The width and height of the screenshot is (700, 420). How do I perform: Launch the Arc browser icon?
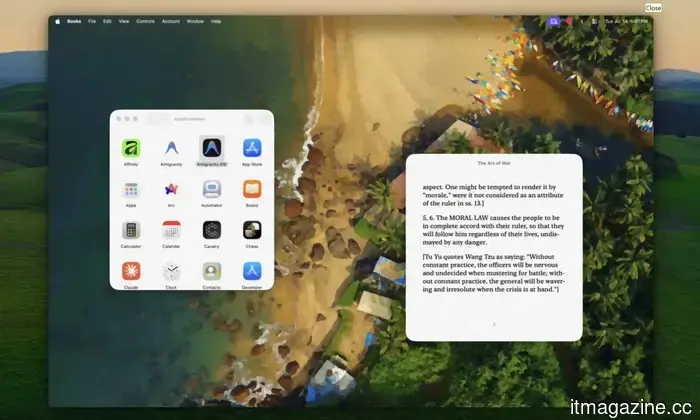171,189
